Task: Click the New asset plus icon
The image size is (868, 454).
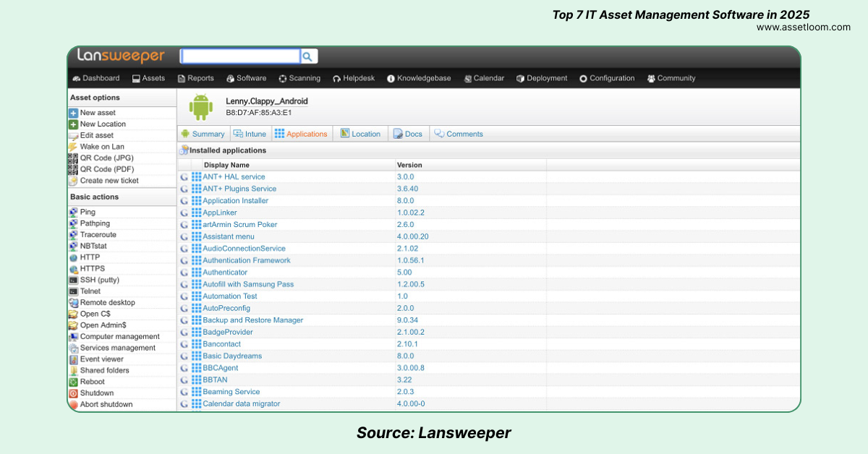Action: pos(73,113)
